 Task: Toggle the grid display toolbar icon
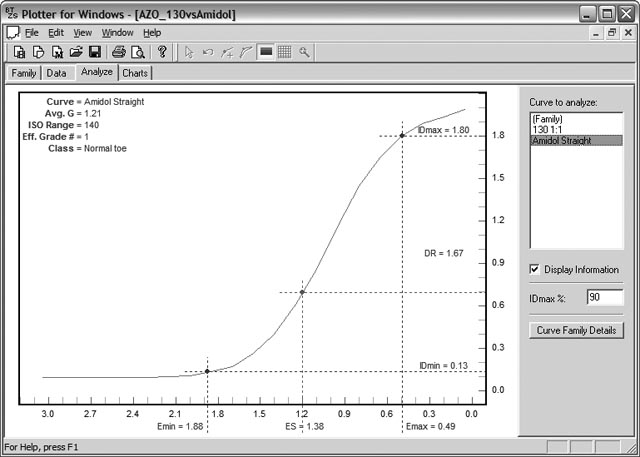click(284, 52)
